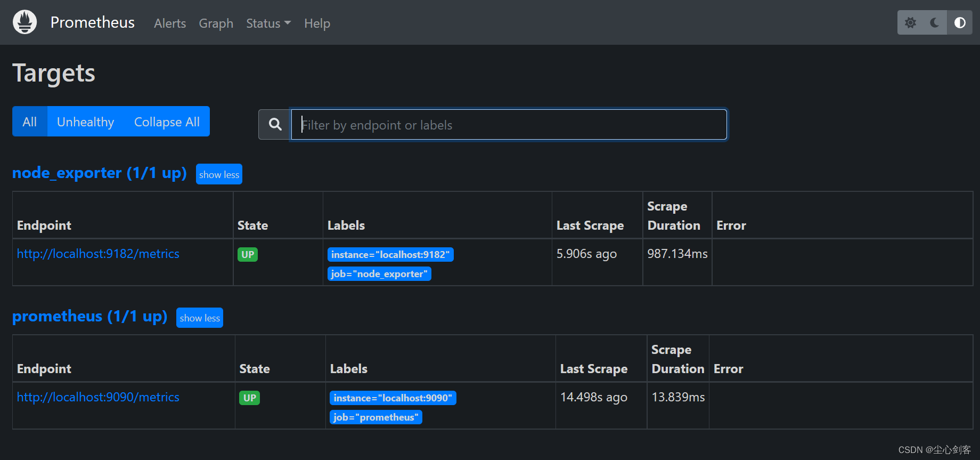This screenshot has height=460, width=980.
Task: Open the Graph page
Action: point(216,23)
